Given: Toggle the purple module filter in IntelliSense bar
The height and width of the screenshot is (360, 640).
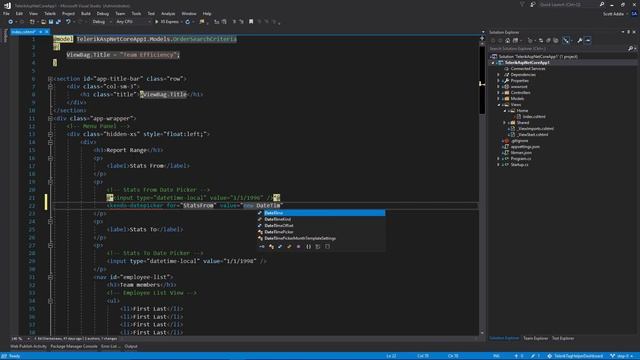Looking at the screenshot, I should (299, 247).
